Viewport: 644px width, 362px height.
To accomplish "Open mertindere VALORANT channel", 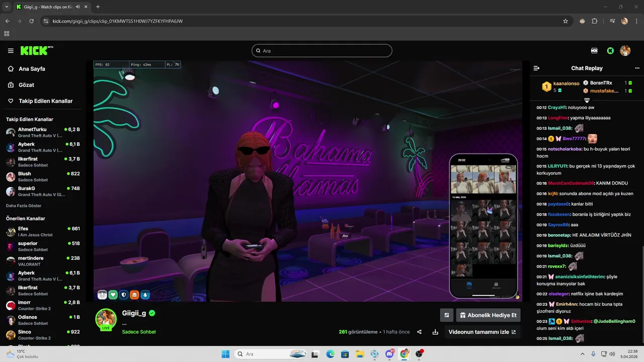I will [x=42, y=261].
